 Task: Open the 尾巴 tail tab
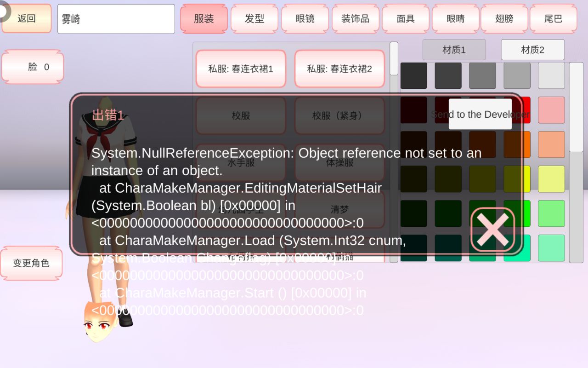(x=553, y=19)
